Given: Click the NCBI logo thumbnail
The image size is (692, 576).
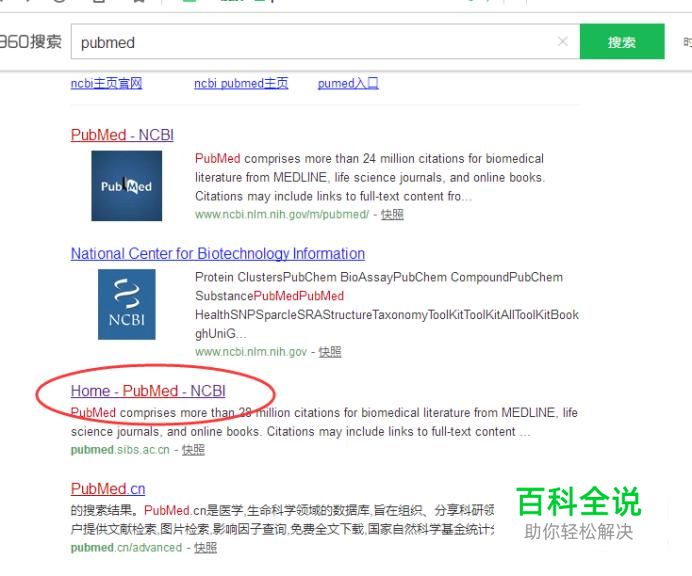Looking at the screenshot, I should (127, 305).
